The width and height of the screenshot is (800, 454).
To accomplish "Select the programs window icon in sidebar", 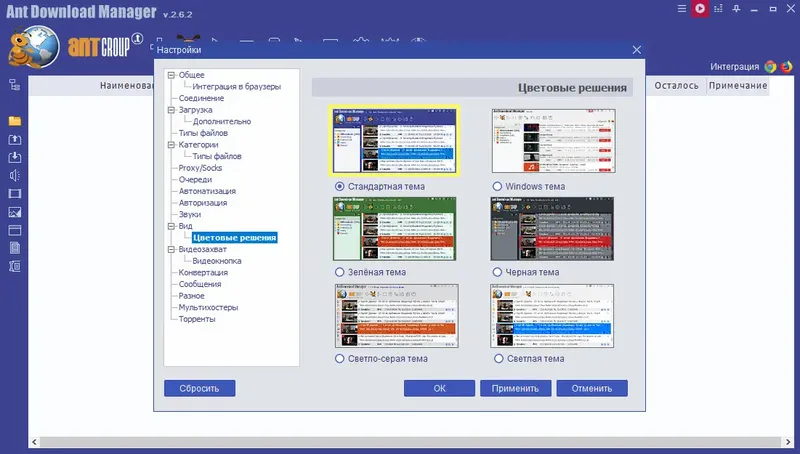I will tap(15, 230).
